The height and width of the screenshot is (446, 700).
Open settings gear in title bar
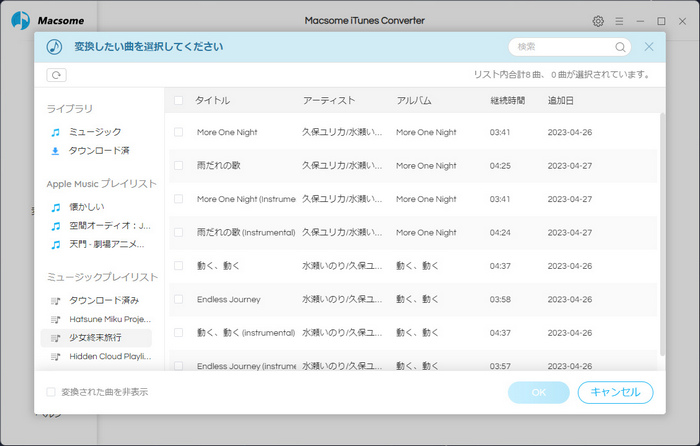[598, 21]
